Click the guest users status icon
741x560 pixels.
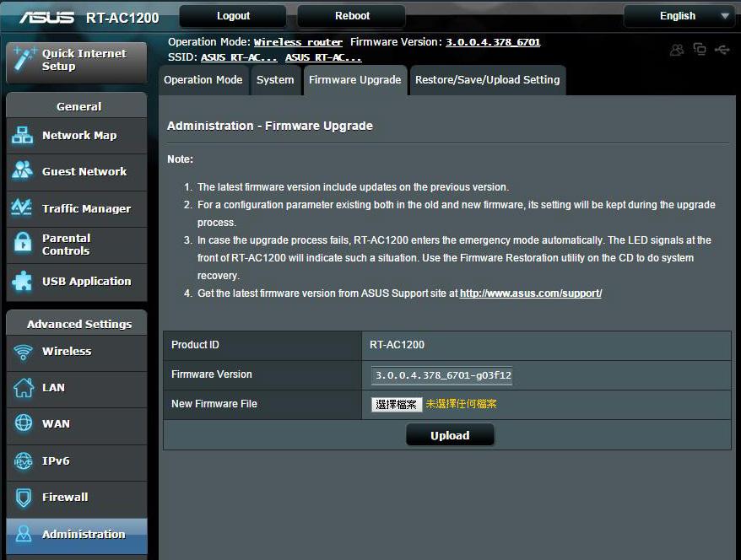[677, 50]
